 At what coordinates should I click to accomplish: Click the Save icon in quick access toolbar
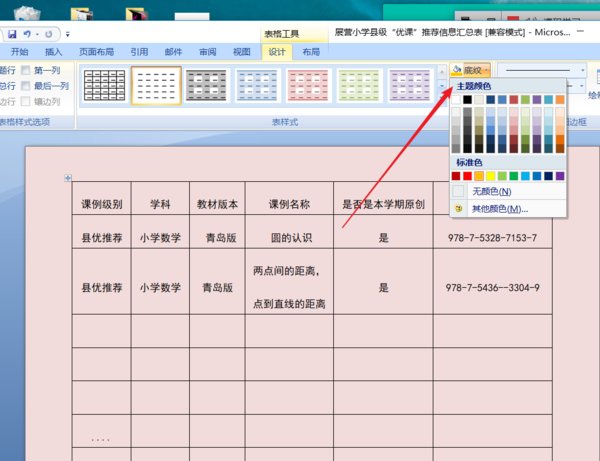[x=12, y=34]
